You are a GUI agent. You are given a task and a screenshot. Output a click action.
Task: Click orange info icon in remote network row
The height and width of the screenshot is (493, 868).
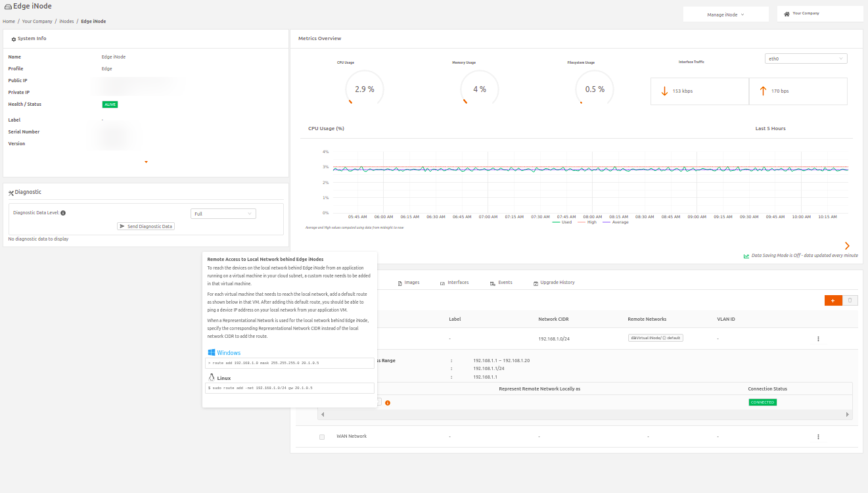(388, 402)
